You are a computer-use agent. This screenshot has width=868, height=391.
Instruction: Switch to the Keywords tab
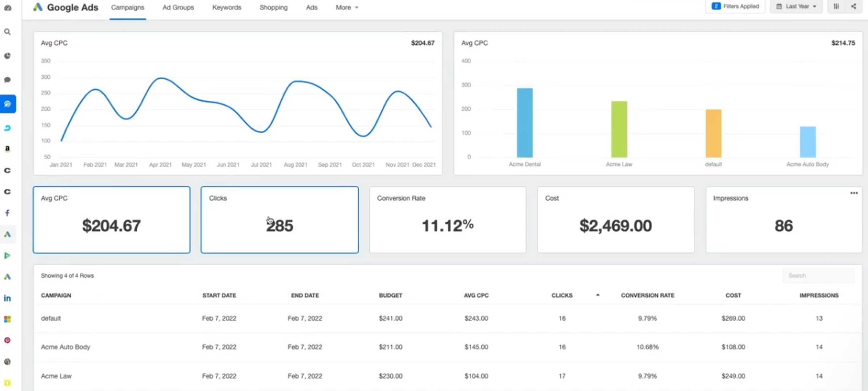[x=227, y=7]
